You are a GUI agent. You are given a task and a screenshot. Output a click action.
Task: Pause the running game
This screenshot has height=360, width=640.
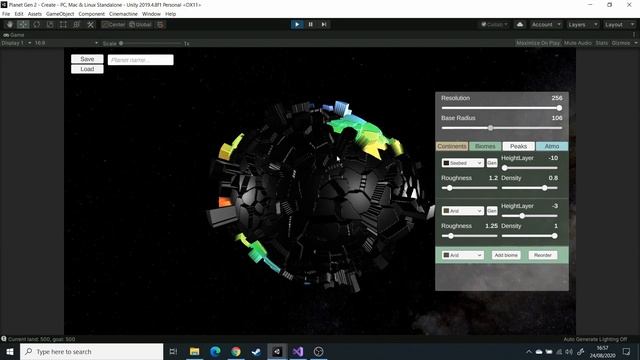311,24
